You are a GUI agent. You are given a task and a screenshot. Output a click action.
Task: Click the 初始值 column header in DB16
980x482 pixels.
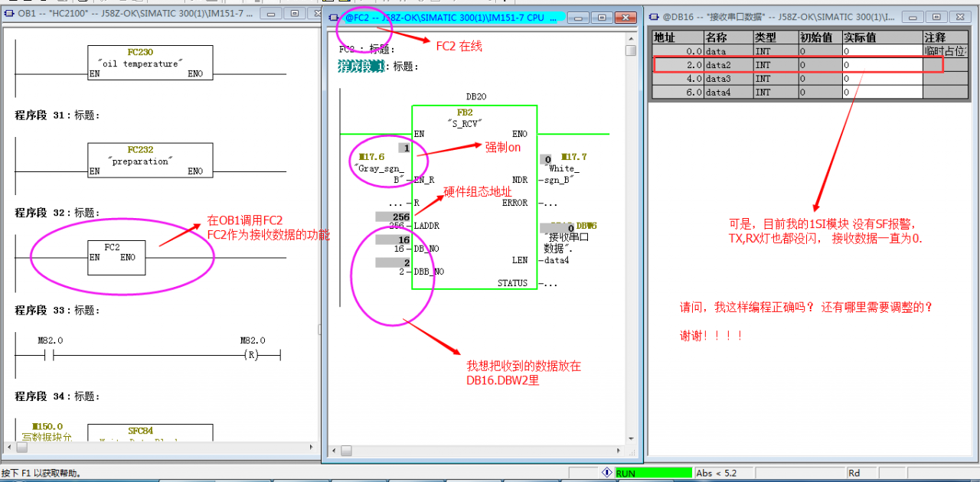pyautogui.click(x=820, y=37)
